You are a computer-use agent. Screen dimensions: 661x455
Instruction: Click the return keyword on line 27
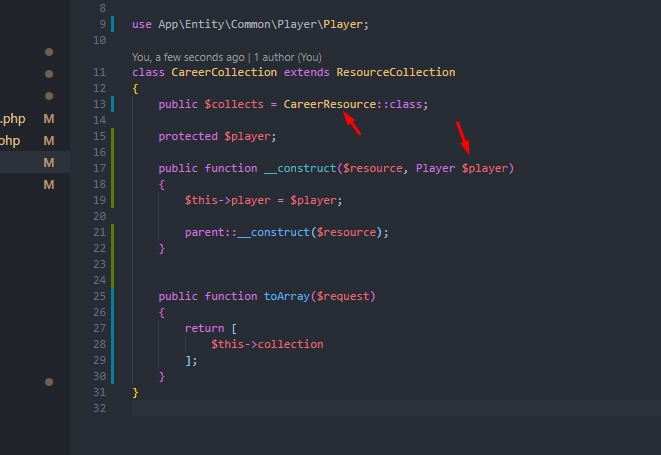[204, 328]
